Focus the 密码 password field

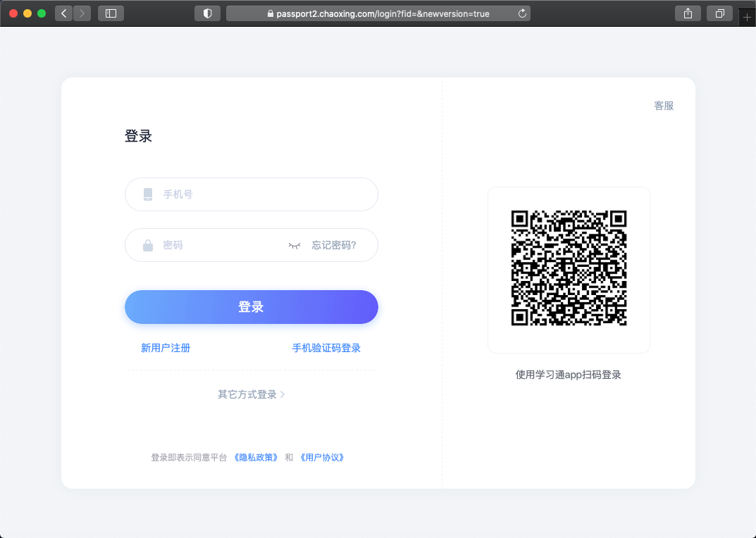(x=252, y=245)
